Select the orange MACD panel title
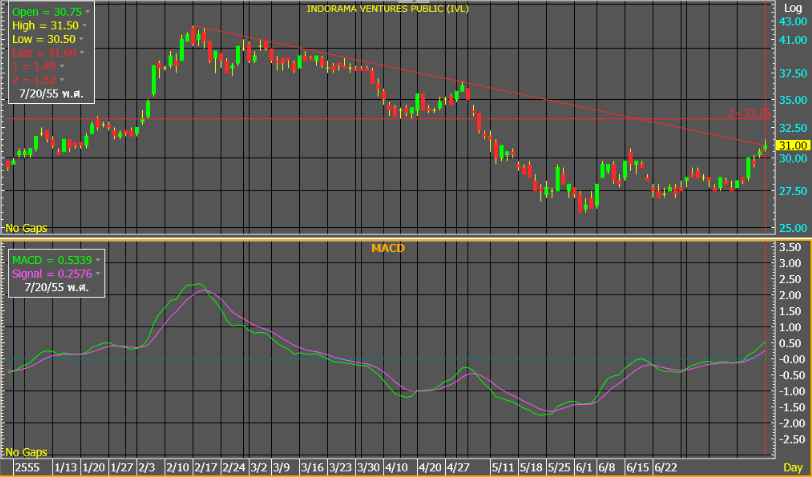 point(384,248)
